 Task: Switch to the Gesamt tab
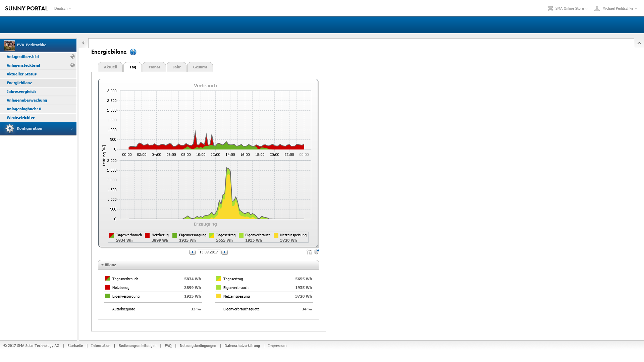pos(200,67)
